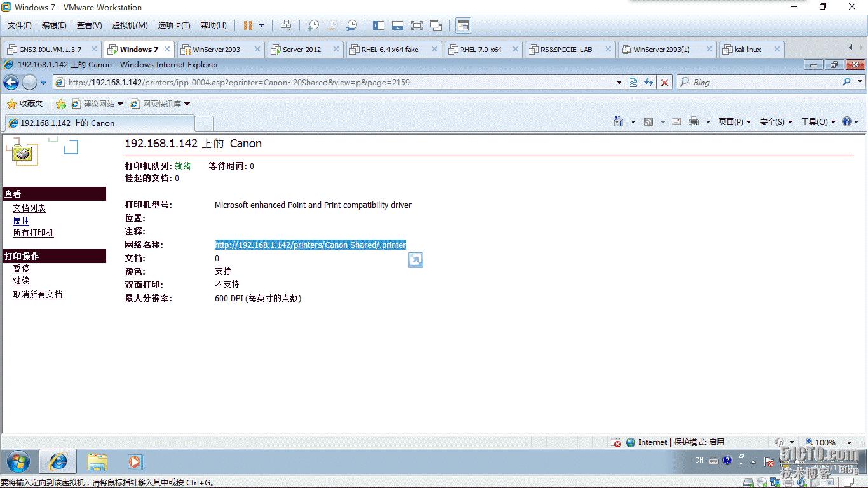
Task: Switch to Unity mode in VMware toolbar
Action: [x=435, y=25]
